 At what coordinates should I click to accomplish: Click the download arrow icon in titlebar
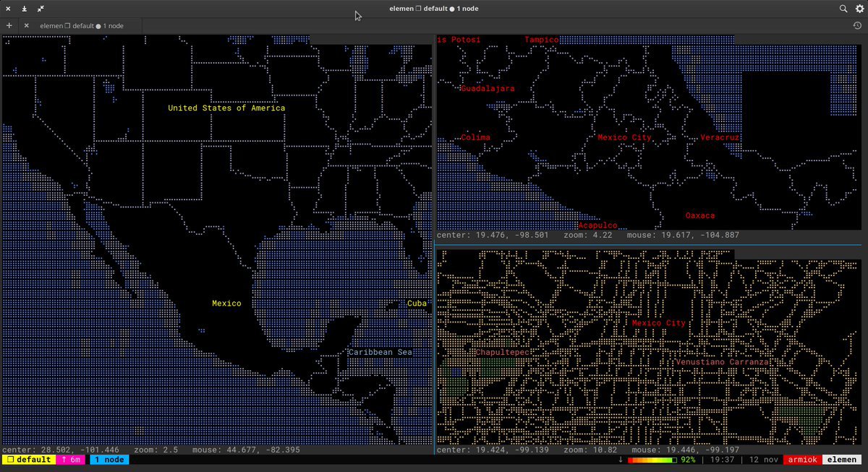(x=24, y=9)
